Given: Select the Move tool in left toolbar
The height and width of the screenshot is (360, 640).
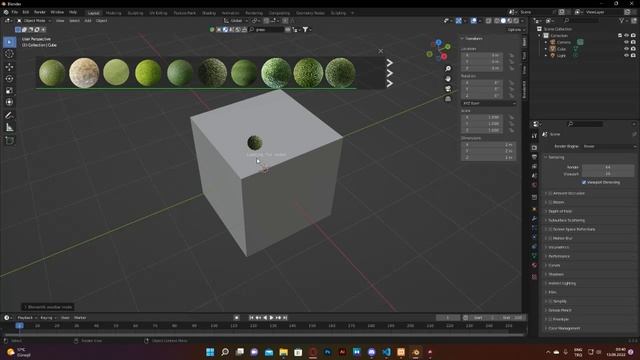Looking at the screenshot, I should pyautogui.click(x=9, y=67).
